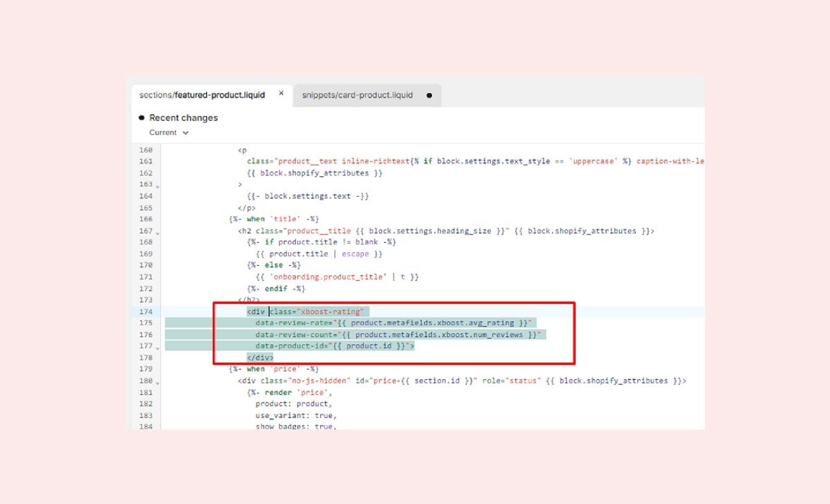The height and width of the screenshot is (504, 830).
Task: Click line number 174 in gutter
Action: tap(146, 312)
